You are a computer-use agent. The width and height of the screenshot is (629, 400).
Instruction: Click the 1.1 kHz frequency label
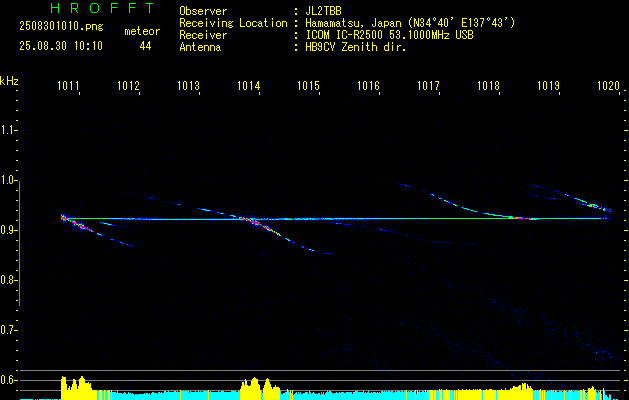[x=8, y=130]
